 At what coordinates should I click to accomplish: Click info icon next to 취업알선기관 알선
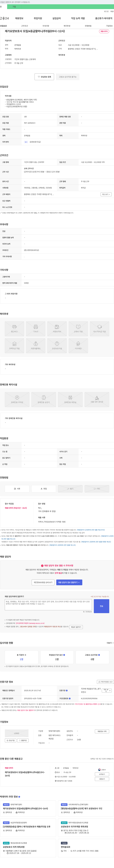[x=64, y=655]
